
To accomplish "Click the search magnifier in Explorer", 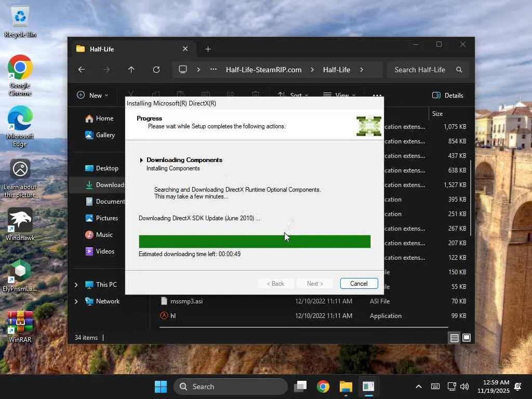I will pyautogui.click(x=459, y=70).
